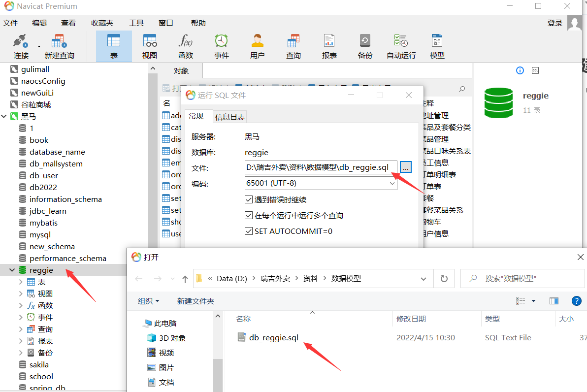The width and height of the screenshot is (587, 392).
Task: Select 此电脑 in navigation pane
Action: click(164, 323)
